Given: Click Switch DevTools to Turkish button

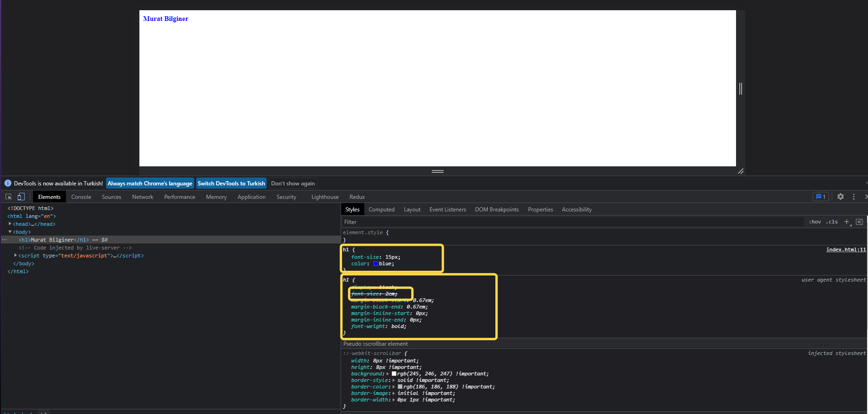Looking at the screenshot, I should point(231,184).
